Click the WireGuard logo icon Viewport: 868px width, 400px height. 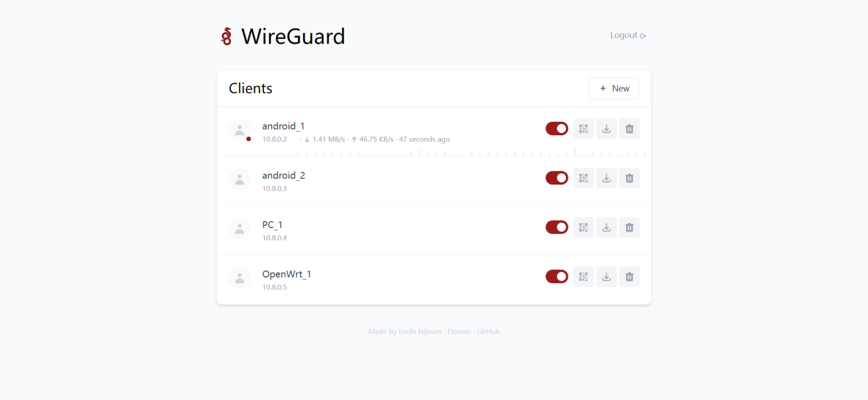coord(227,36)
